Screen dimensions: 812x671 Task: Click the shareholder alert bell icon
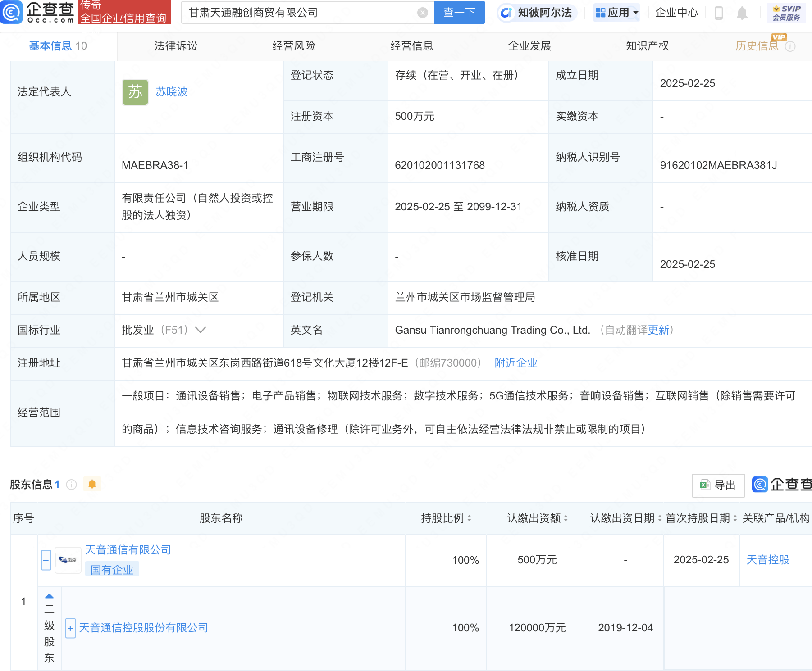[x=92, y=484]
